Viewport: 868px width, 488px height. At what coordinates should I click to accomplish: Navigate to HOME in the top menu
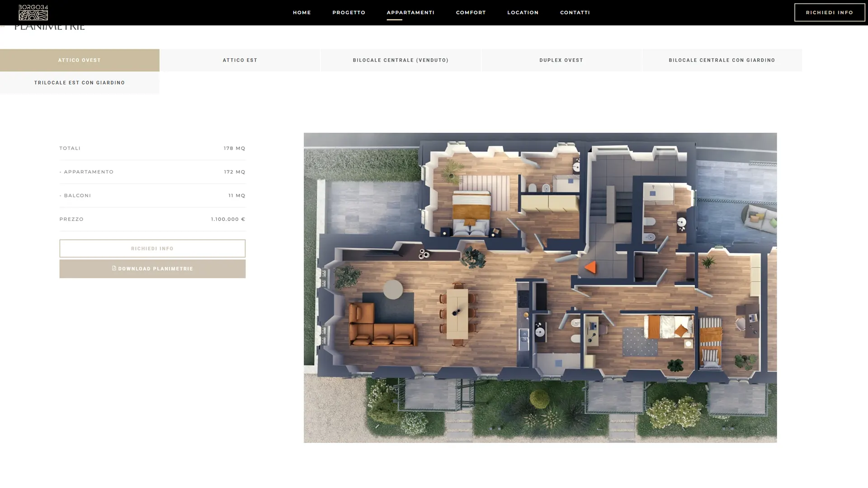tap(302, 12)
